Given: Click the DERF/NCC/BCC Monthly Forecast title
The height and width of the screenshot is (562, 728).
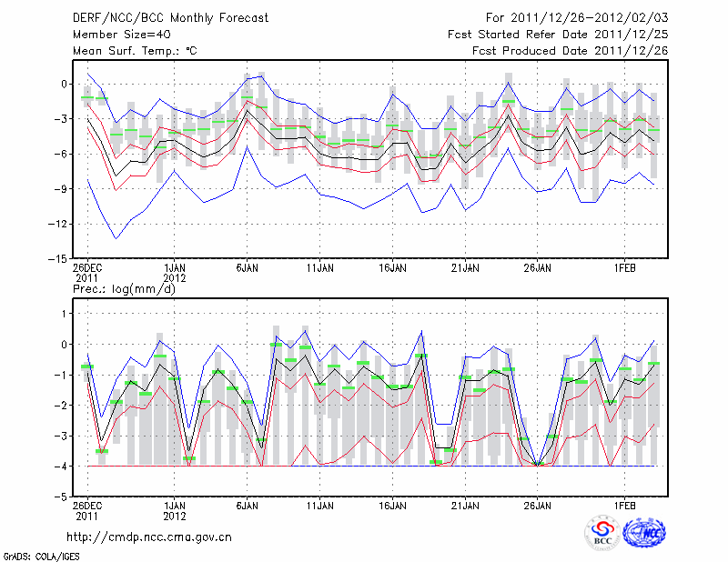Looking at the screenshot, I should tap(170, 18).
